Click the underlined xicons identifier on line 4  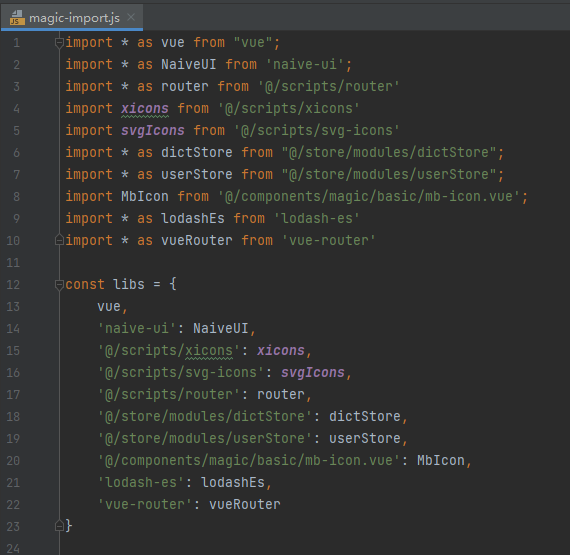(145, 109)
